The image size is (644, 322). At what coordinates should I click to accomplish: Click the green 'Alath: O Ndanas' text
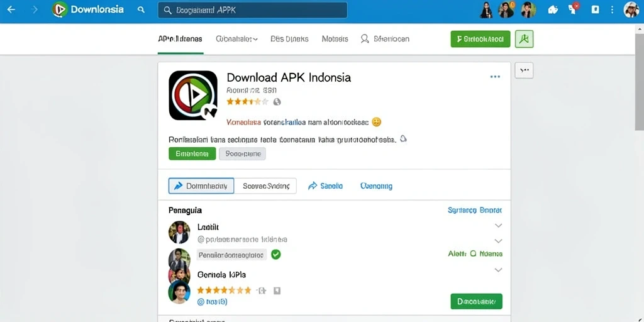pos(475,254)
